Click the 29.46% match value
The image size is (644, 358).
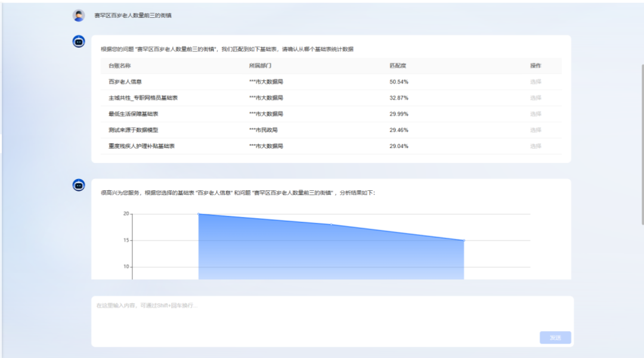[399, 130]
